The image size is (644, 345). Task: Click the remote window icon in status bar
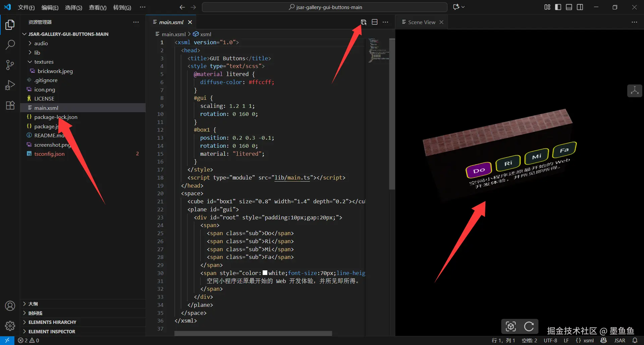coord(7,340)
